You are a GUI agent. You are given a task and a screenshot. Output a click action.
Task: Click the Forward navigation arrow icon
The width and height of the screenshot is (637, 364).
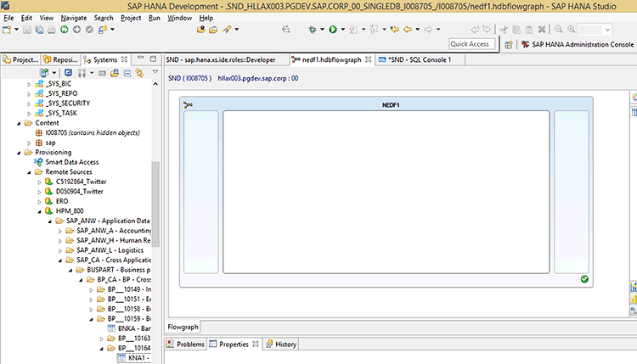coord(428,30)
